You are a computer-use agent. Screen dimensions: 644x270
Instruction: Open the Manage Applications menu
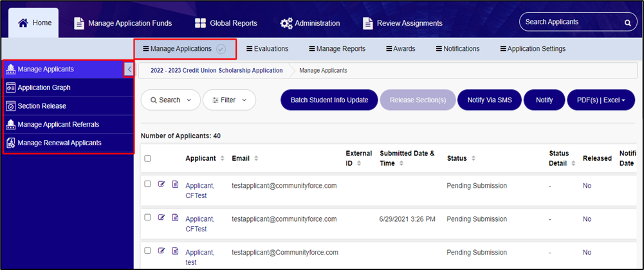[x=185, y=49]
